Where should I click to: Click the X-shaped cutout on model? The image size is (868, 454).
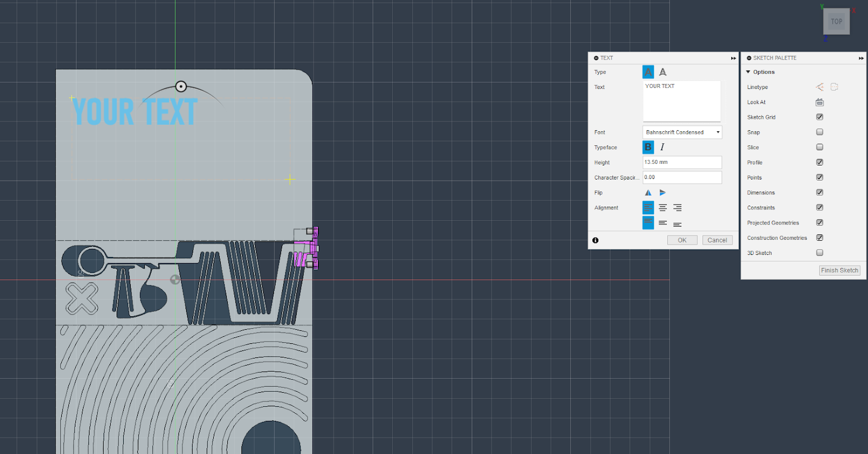[x=82, y=298]
